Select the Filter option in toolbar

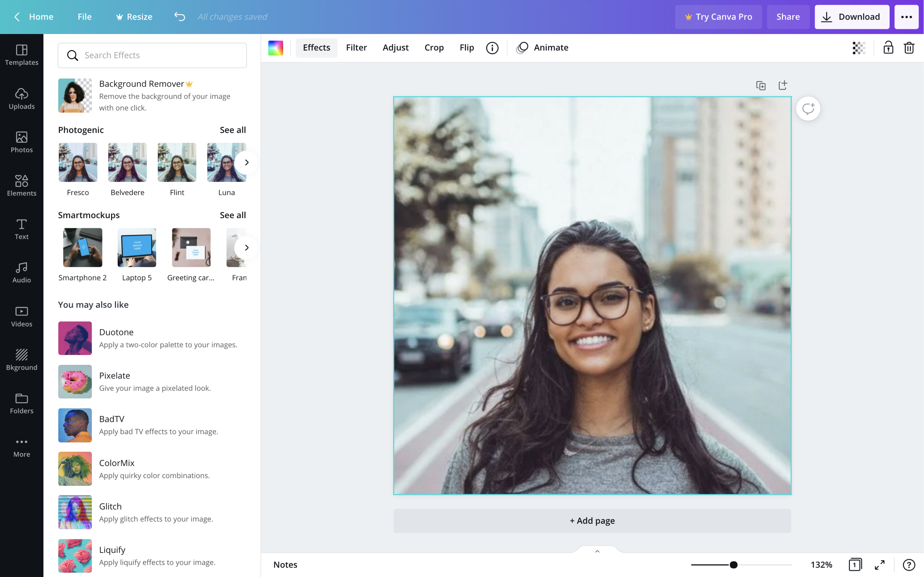pyautogui.click(x=357, y=47)
